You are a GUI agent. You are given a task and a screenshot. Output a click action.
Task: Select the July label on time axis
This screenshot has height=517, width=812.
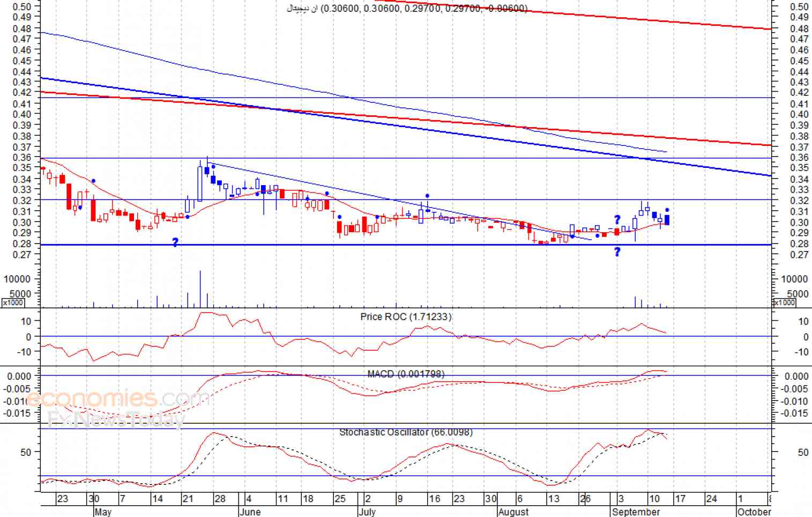pyautogui.click(x=367, y=512)
